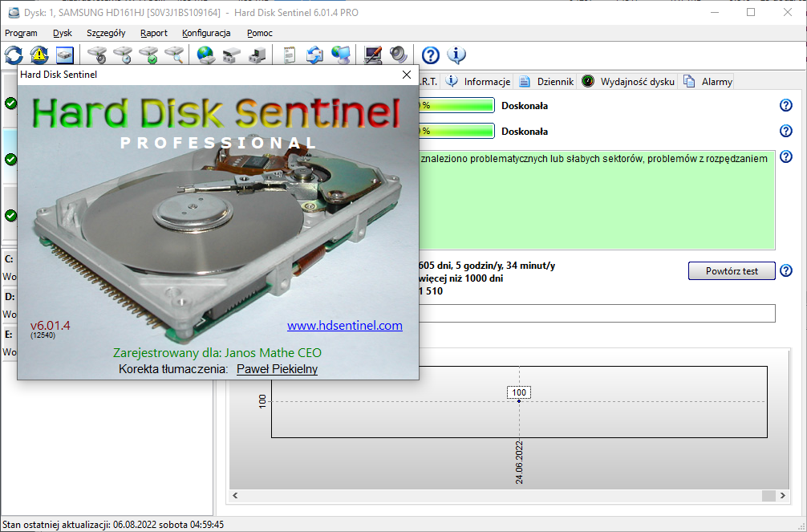The image size is (807, 532).
Task: Open the Pomoc menu
Action: coord(260,33)
